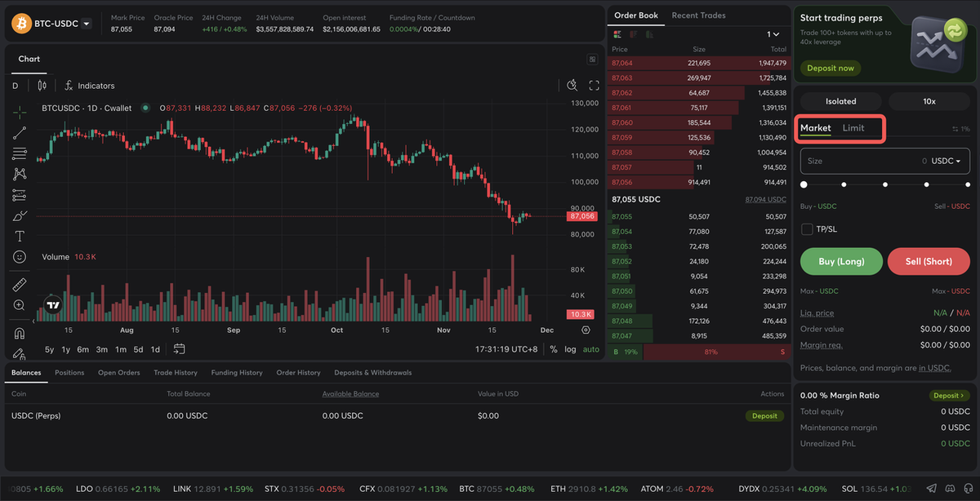The width and height of the screenshot is (980, 501).
Task: Click the Buy (Long) button
Action: (x=842, y=261)
